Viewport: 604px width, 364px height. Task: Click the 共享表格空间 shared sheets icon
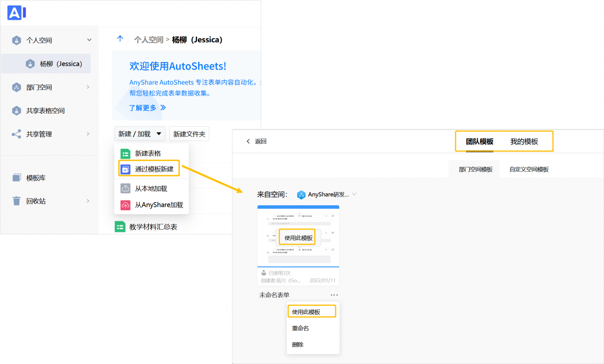(17, 111)
